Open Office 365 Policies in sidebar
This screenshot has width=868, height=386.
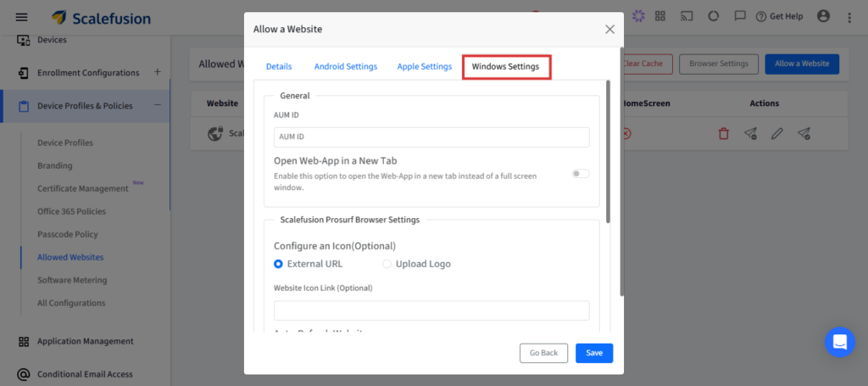(71, 211)
